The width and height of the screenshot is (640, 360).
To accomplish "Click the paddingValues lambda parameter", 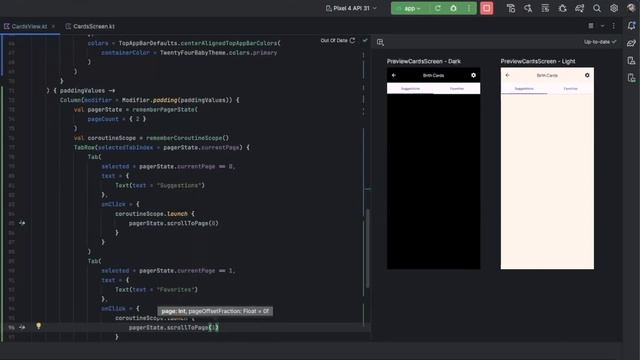I will (82, 91).
